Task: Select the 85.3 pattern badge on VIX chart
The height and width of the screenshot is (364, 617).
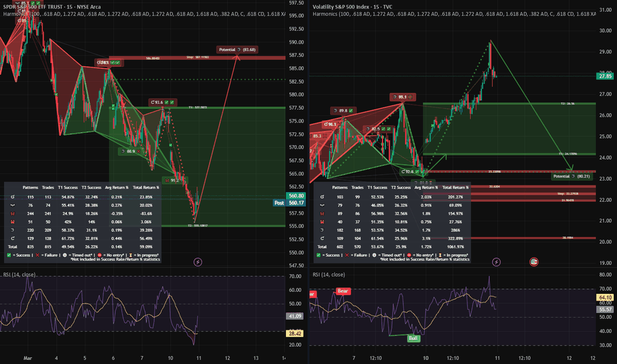Action: coord(319,136)
